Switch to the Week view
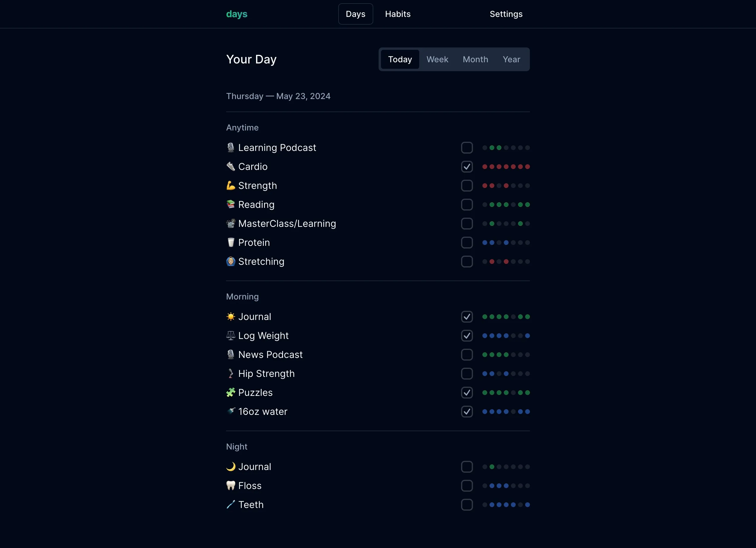This screenshot has height=548, width=756. [437, 59]
